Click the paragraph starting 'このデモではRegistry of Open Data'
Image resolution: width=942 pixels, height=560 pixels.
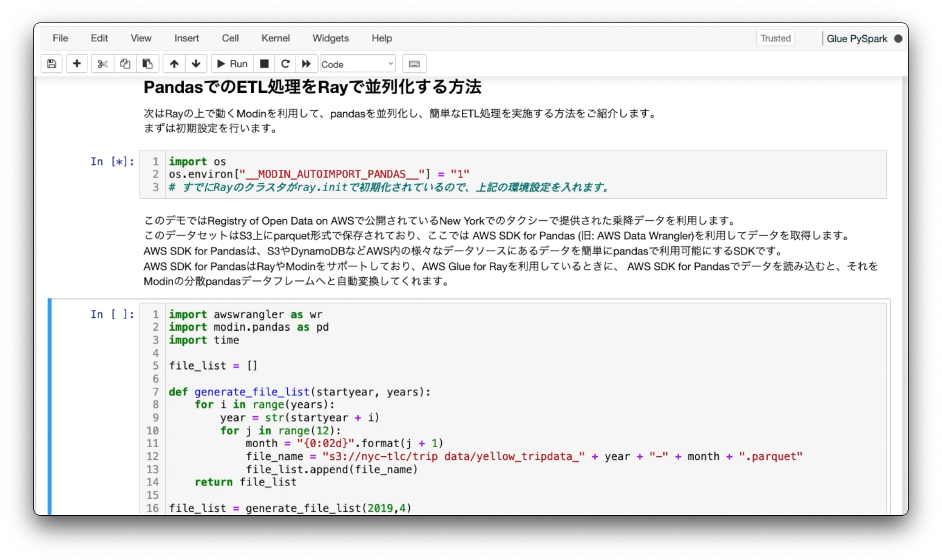pyautogui.click(x=511, y=251)
